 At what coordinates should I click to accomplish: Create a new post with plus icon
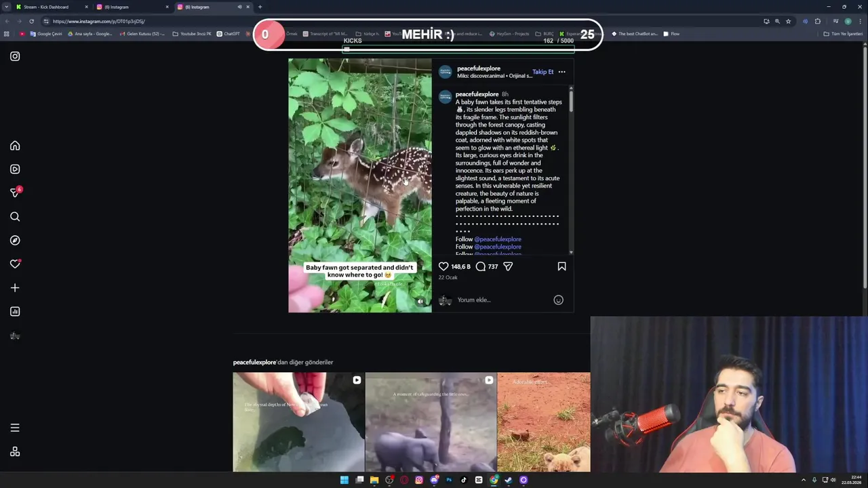[x=15, y=288]
